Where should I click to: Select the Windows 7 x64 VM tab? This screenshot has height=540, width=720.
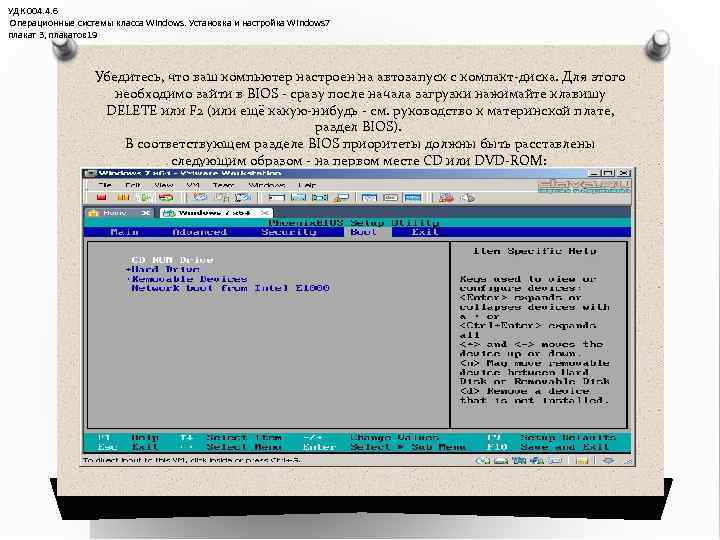coord(214,213)
